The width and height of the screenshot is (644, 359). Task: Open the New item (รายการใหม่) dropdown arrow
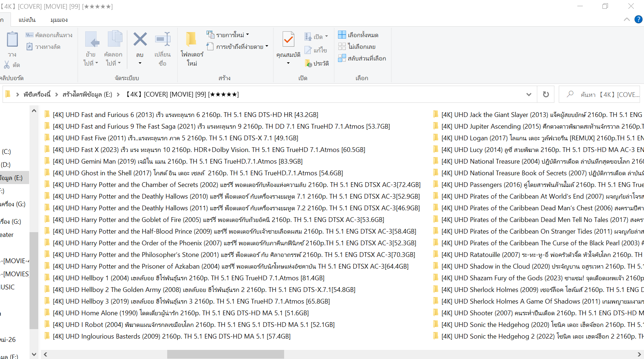pyautogui.click(x=248, y=35)
